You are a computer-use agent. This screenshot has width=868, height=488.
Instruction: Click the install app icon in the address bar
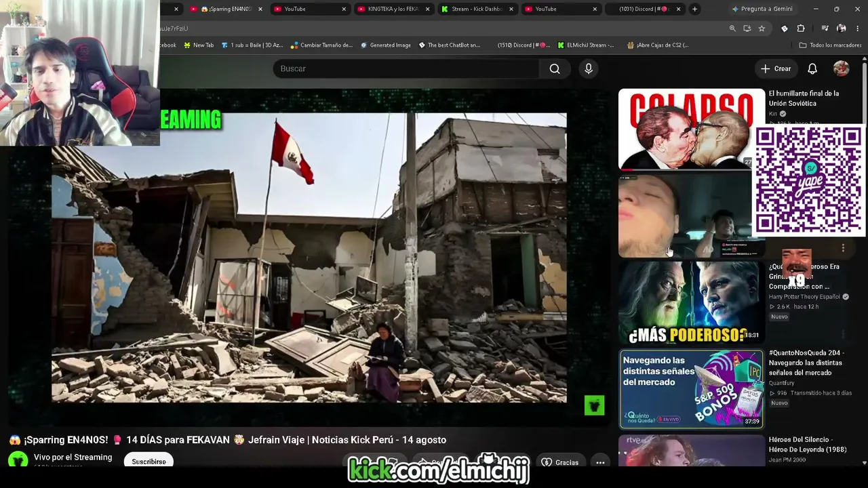point(747,28)
